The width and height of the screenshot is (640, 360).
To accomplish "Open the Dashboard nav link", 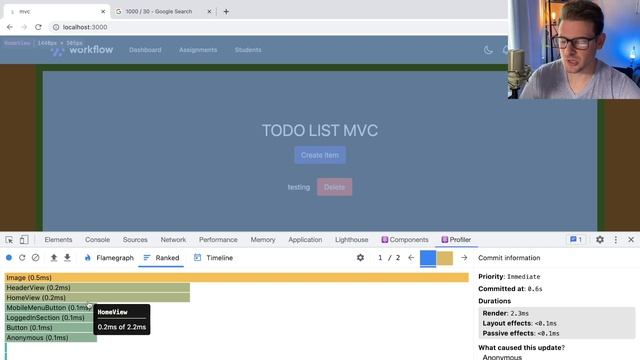I will (x=145, y=50).
